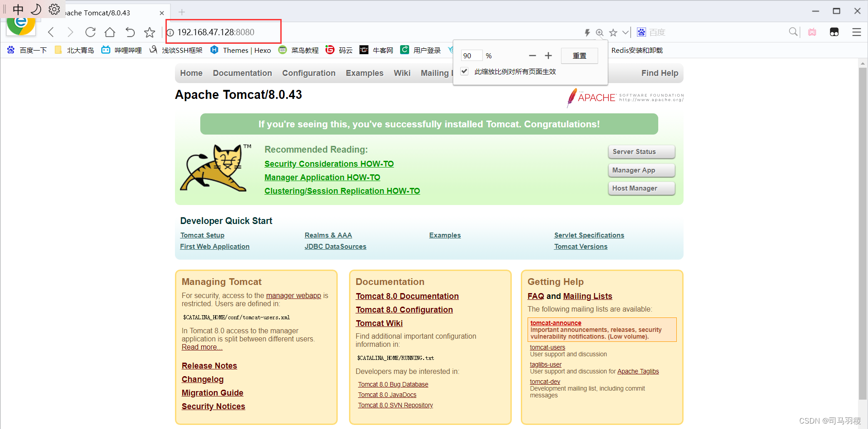868x429 pixels.
Task: Open the pink bilibili TV extension icon
Action: point(812,32)
